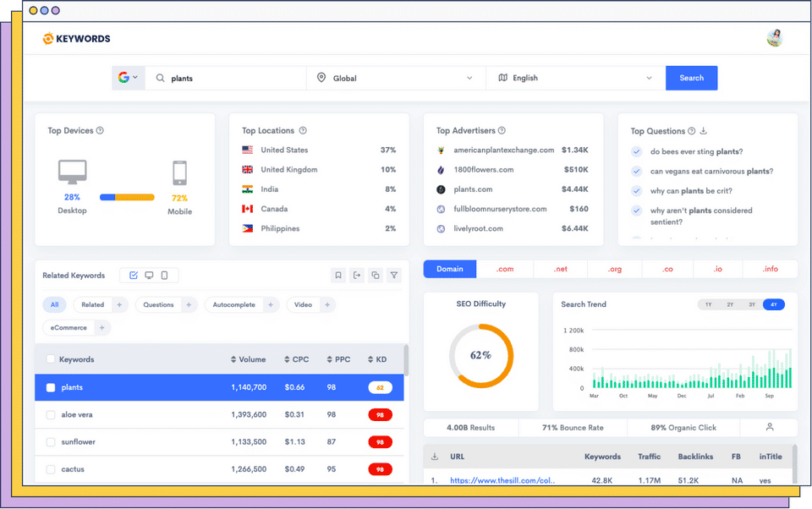The height and width of the screenshot is (509, 812).
Task: Click the copy keywords icon
Action: tap(376, 276)
